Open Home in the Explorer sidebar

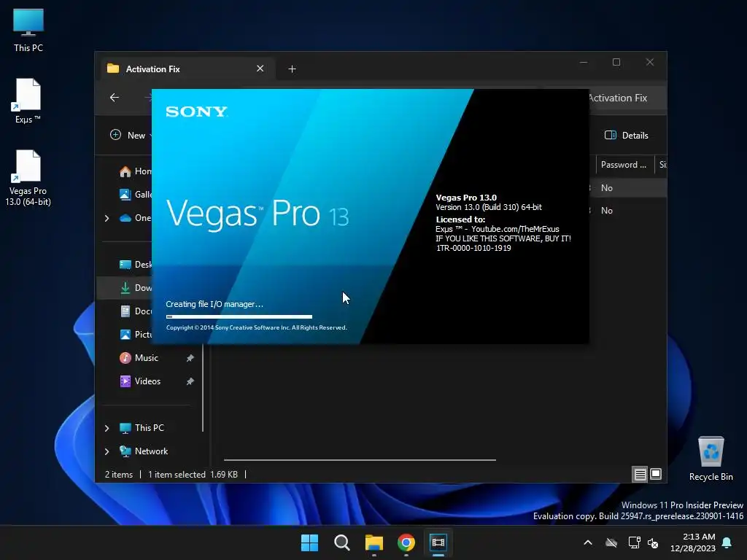(136, 171)
